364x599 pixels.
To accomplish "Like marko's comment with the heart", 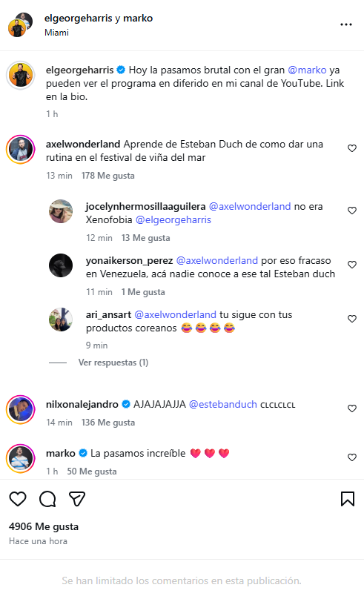I will [x=352, y=457].
